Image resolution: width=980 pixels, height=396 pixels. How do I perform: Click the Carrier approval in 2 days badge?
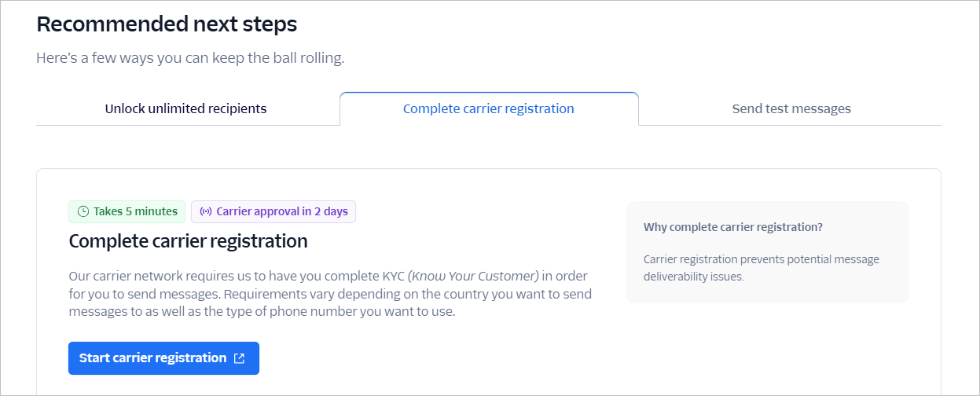point(273,211)
